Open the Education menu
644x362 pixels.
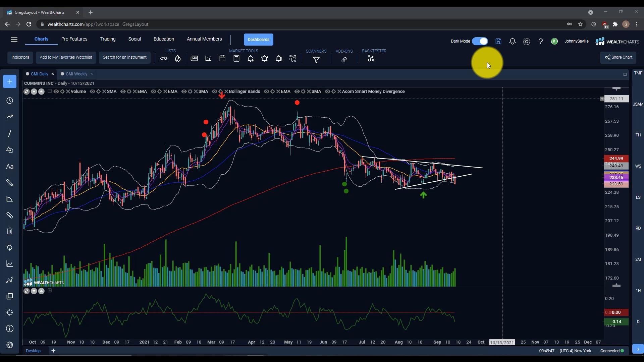[x=164, y=39]
